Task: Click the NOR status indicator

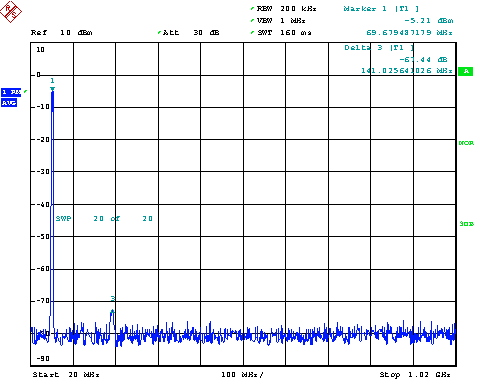Action: [x=466, y=143]
